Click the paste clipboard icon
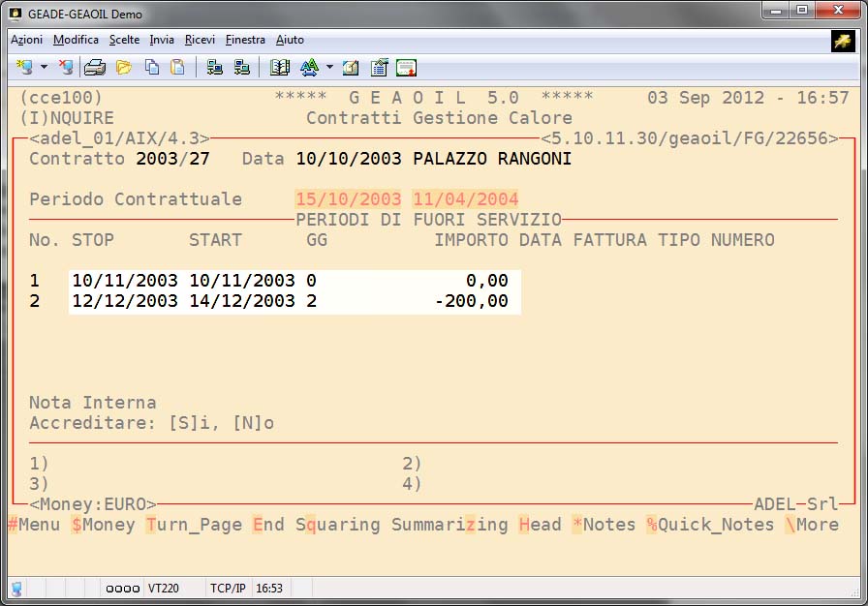Image resolution: width=868 pixels, height=606 pixels. click(177, 67)
